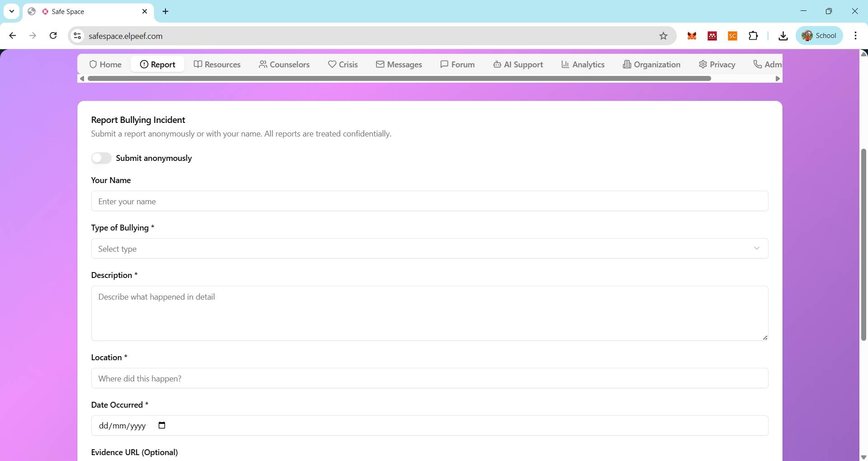Open the tab search dropdown

[12, 11]
